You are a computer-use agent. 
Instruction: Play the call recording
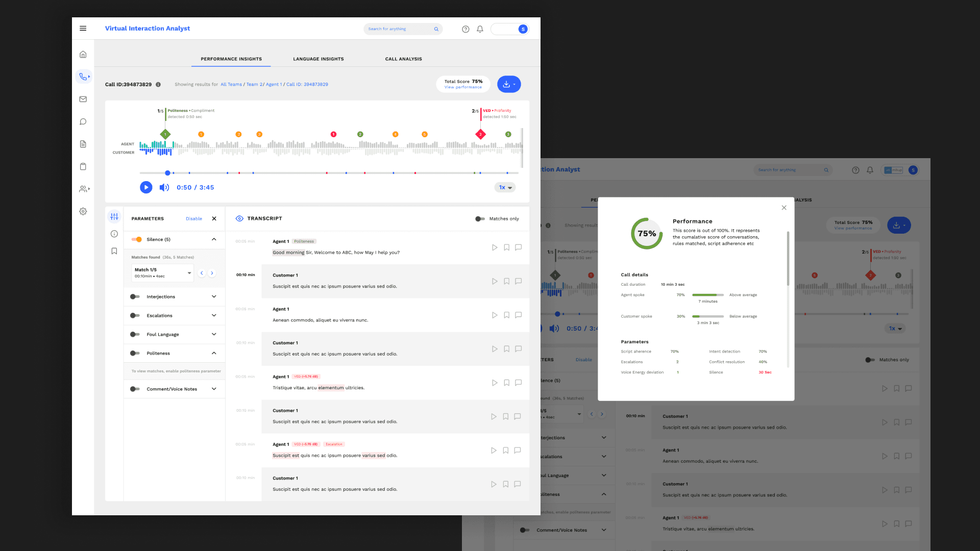pyautogui.click(x=146, y=187)
